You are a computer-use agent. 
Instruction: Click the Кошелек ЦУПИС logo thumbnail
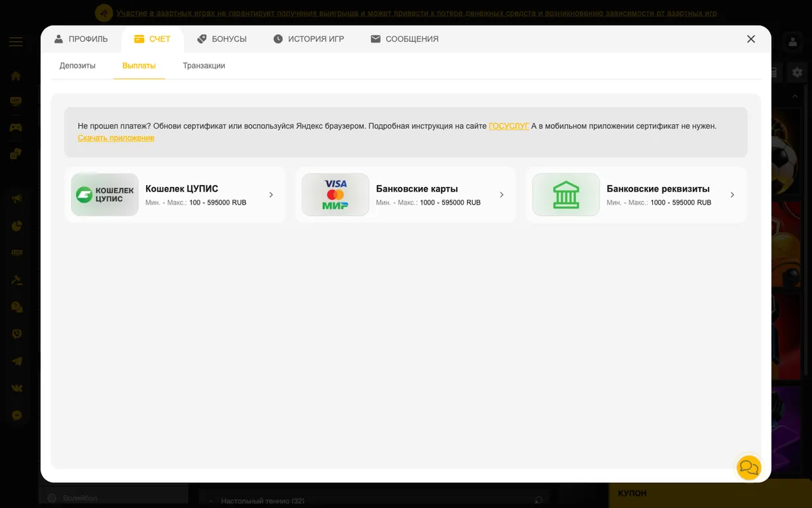point(105,195)
